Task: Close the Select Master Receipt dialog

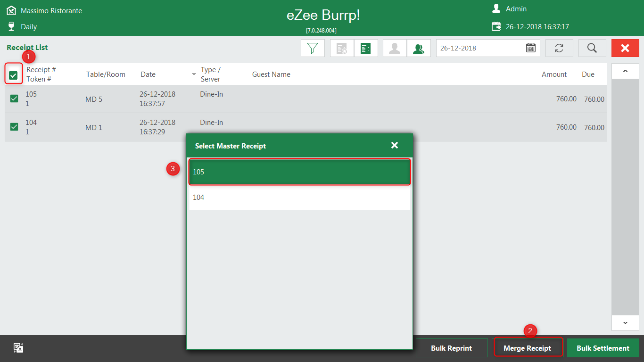Action: pos(395,145)
